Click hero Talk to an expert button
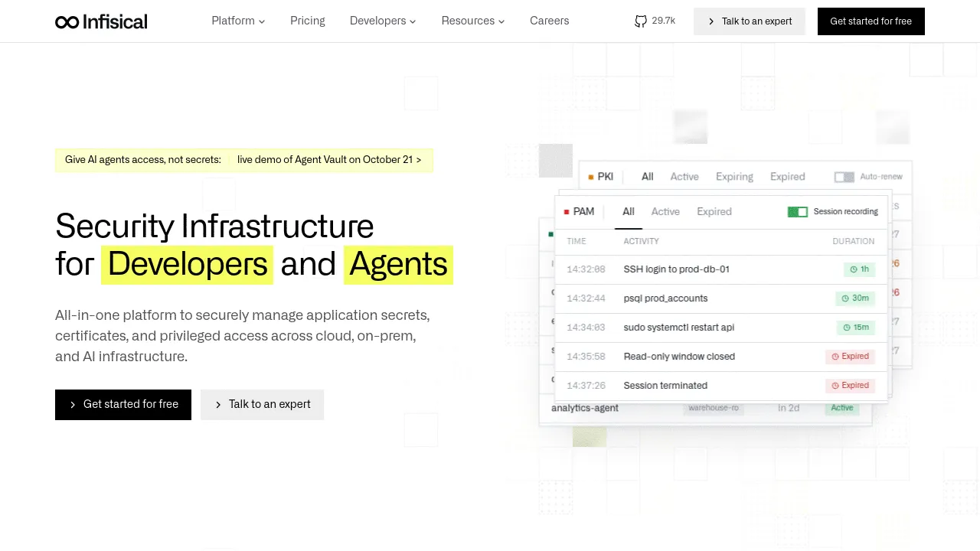 pos(263,405)
